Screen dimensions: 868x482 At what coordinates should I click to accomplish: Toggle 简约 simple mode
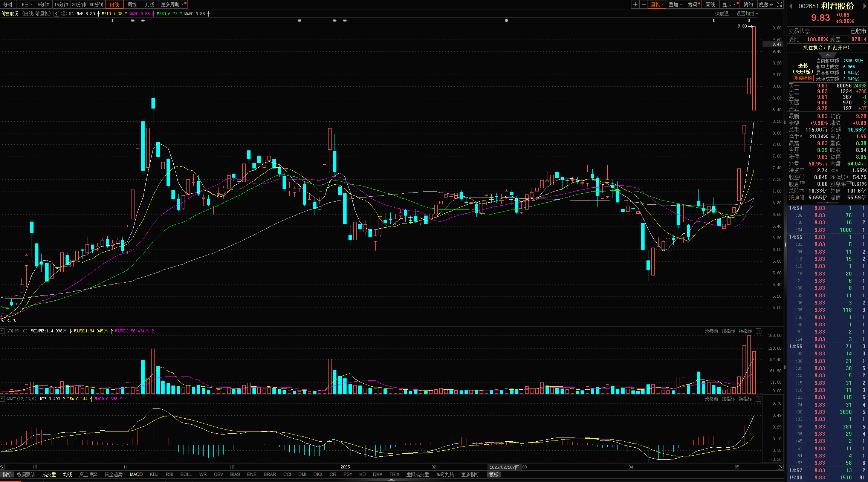pos(749,5)
